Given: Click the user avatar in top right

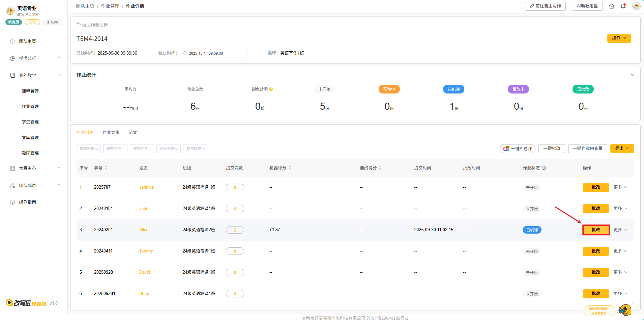Looking at the screenshot, I should (x=636, y=6).
